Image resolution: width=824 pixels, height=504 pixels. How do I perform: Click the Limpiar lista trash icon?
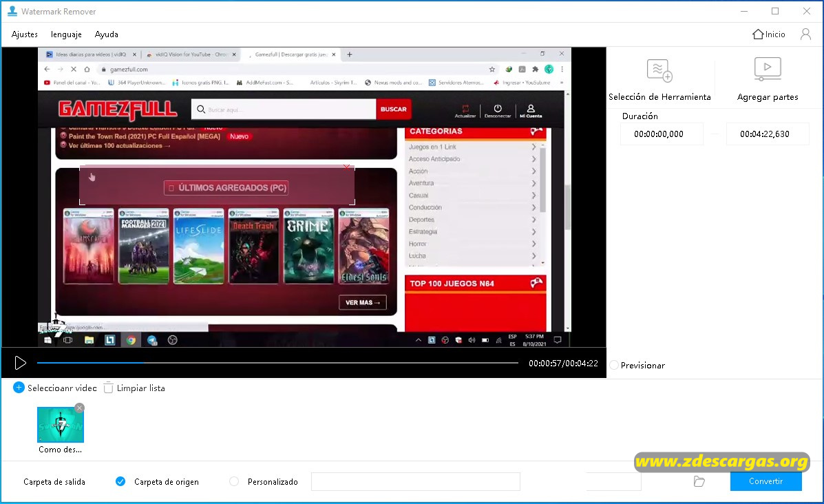tap(108, 388)
